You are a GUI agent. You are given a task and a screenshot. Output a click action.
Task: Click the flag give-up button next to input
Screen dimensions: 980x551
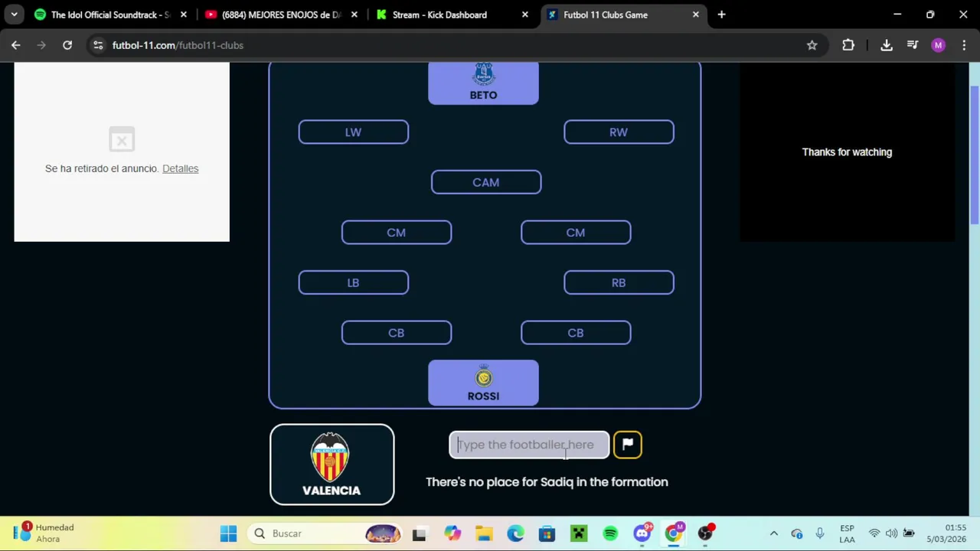click(x=627, y=445)
